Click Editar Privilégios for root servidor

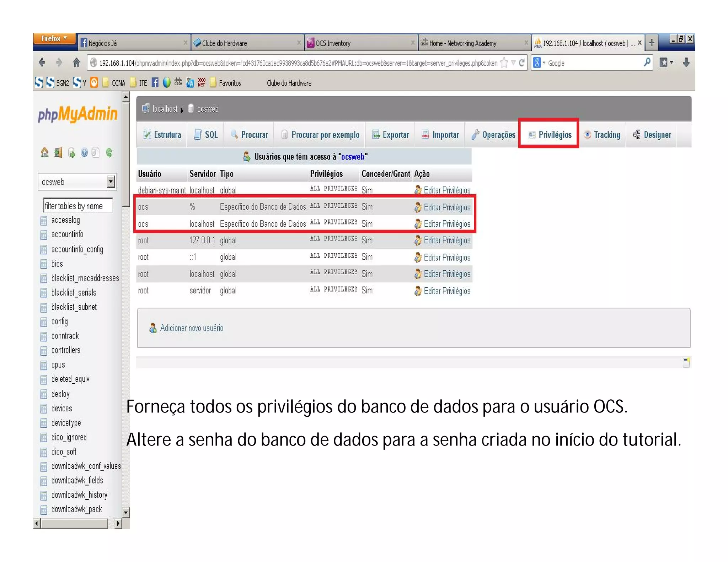click(447, 291)
